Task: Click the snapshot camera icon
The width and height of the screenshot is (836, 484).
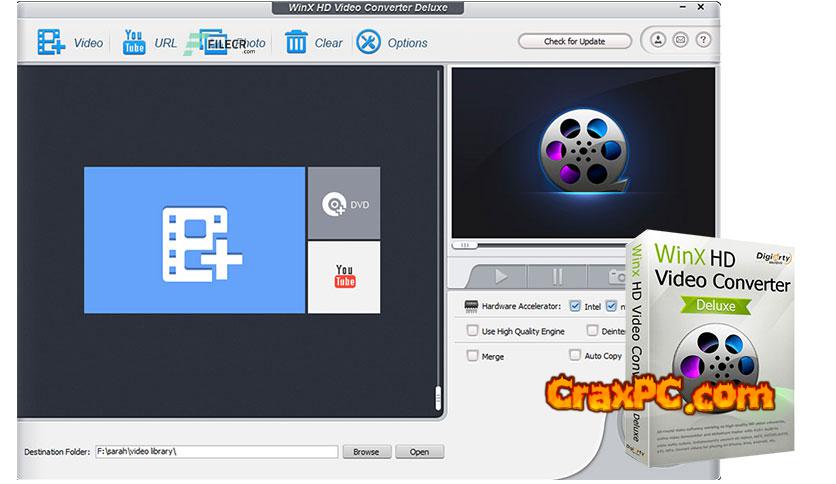Action: pyautogui.click(x=616, y=276)
